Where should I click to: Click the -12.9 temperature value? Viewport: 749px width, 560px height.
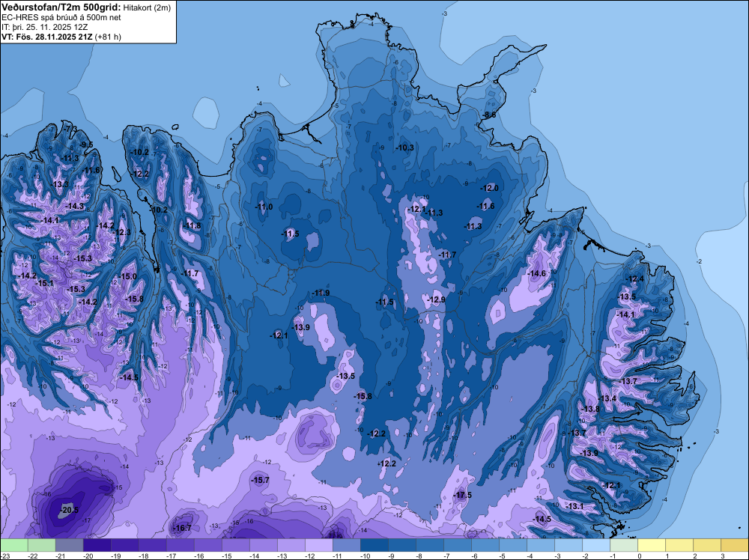pyautogui.click(x=436, y=299)
